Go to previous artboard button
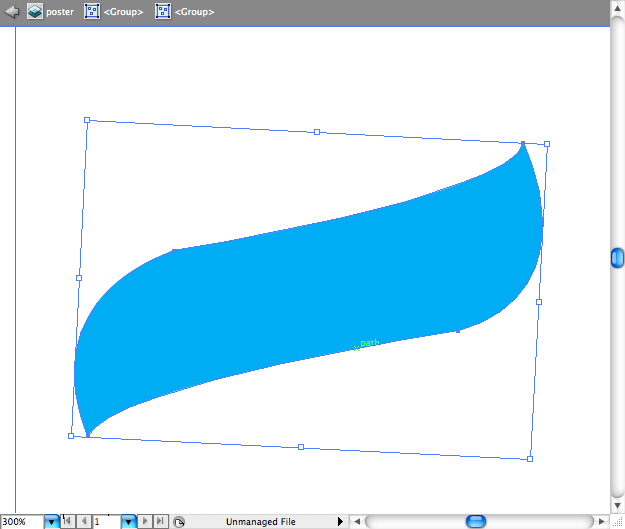Image resolution: width=625 pixels, height=529 pixels. 84,521
